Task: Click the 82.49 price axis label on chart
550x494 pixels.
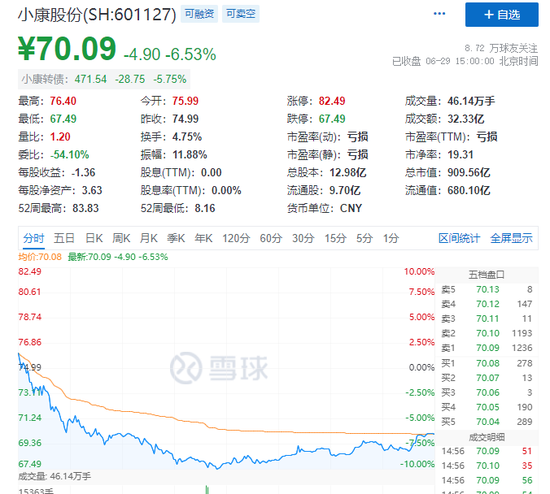Action: tap(30, 272)
